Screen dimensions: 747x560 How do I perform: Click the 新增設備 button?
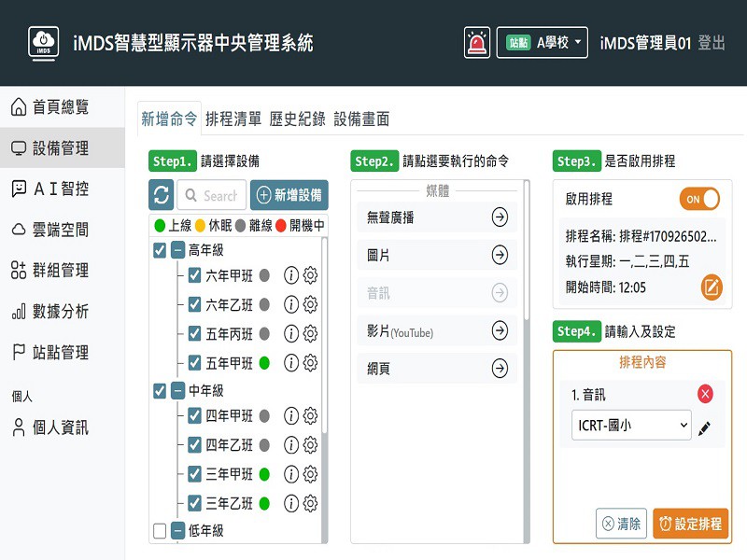(x=289, y=195)
